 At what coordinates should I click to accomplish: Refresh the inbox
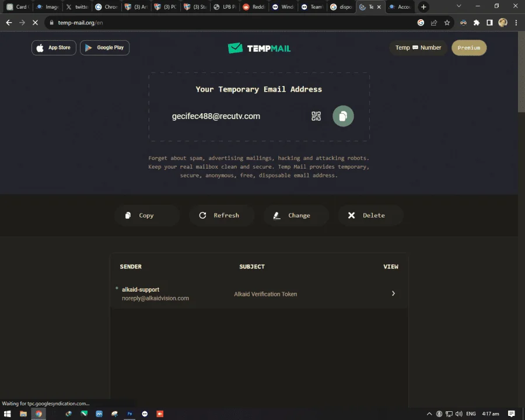[x=222, y=215]
